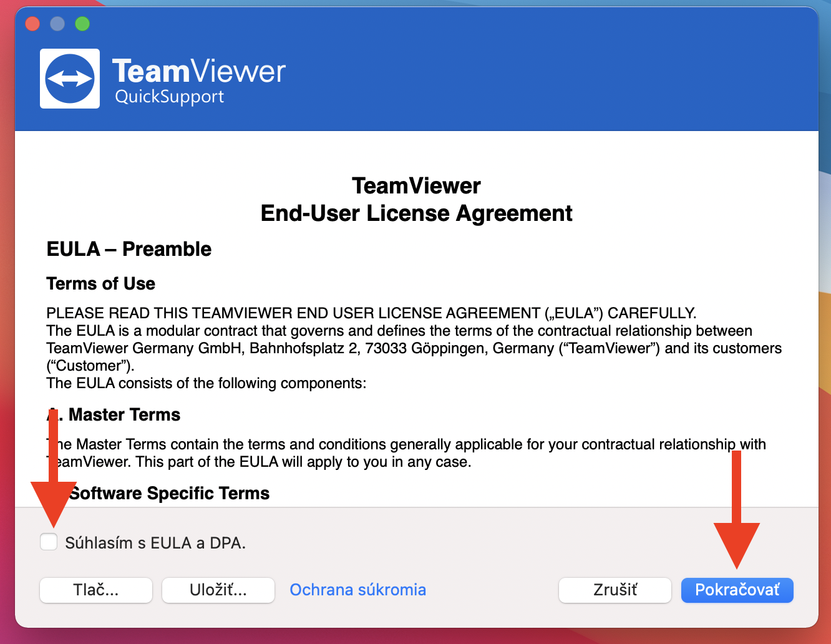Select the EULA – Preamble heading
The image size is (831, 644).
pos(129,249)
